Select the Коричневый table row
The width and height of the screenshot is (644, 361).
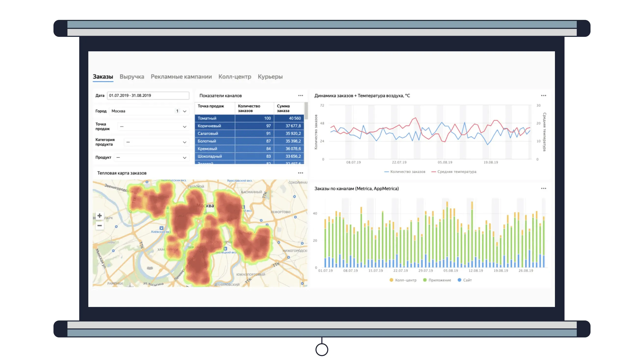pos(249,126)
